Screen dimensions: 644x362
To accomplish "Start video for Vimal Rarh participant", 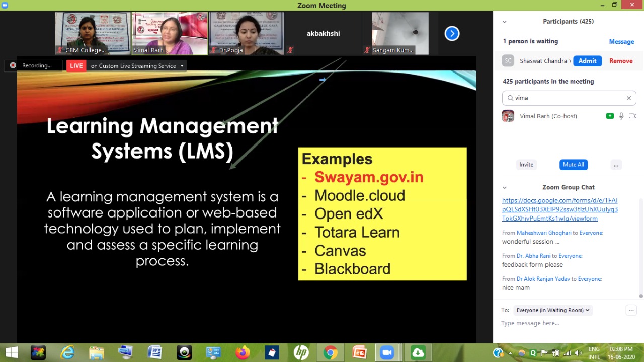I will (x=632, y=116).
